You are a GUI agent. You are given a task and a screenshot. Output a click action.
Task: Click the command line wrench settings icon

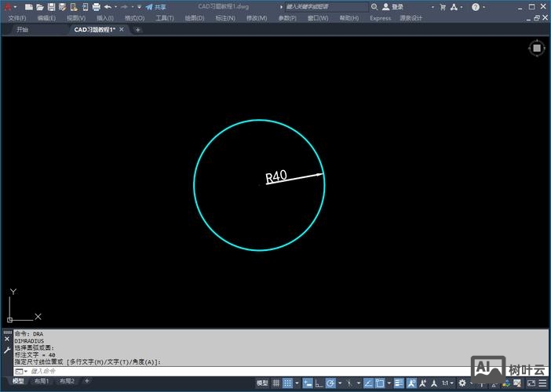[7, 351]
